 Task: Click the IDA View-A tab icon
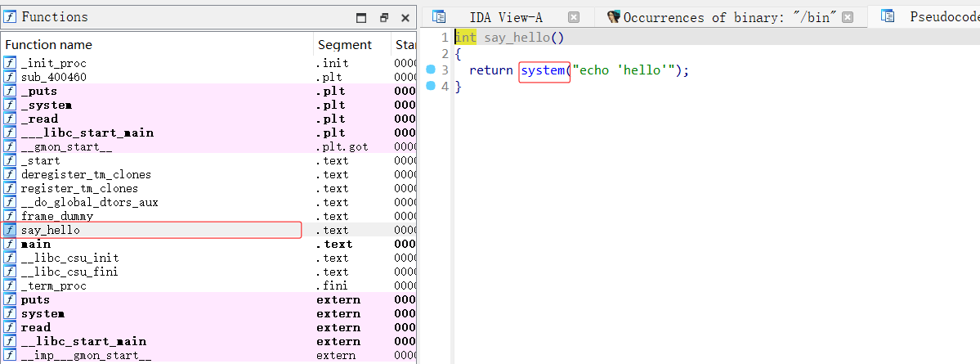[x=439, y=16]
